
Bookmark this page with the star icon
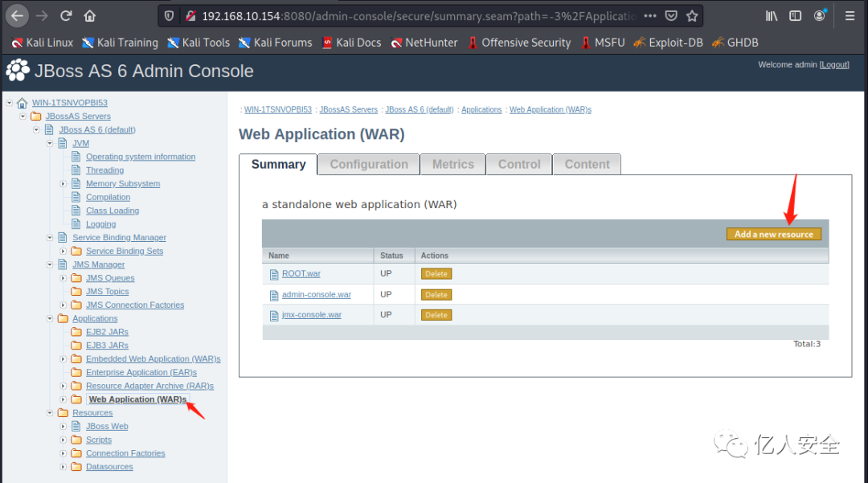[692, 16]
